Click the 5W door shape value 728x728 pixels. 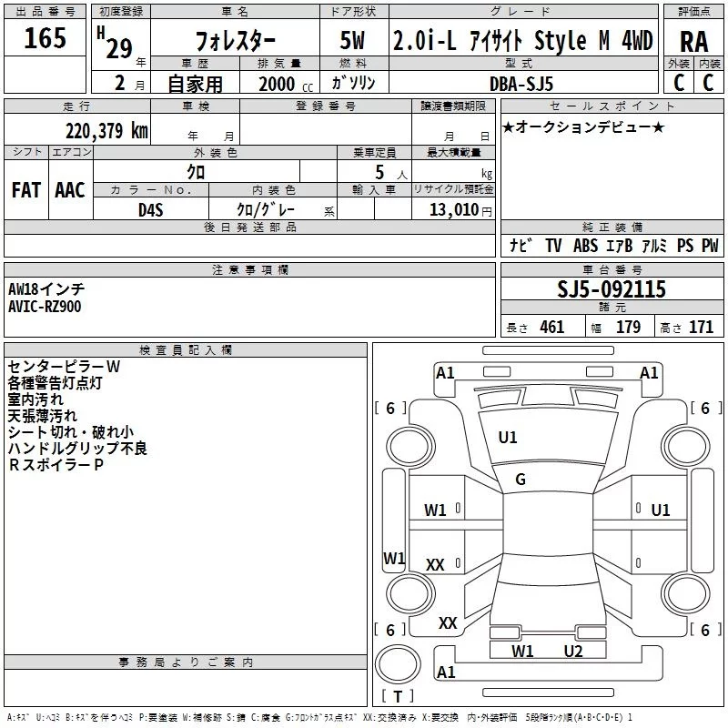tap(353, 41)
